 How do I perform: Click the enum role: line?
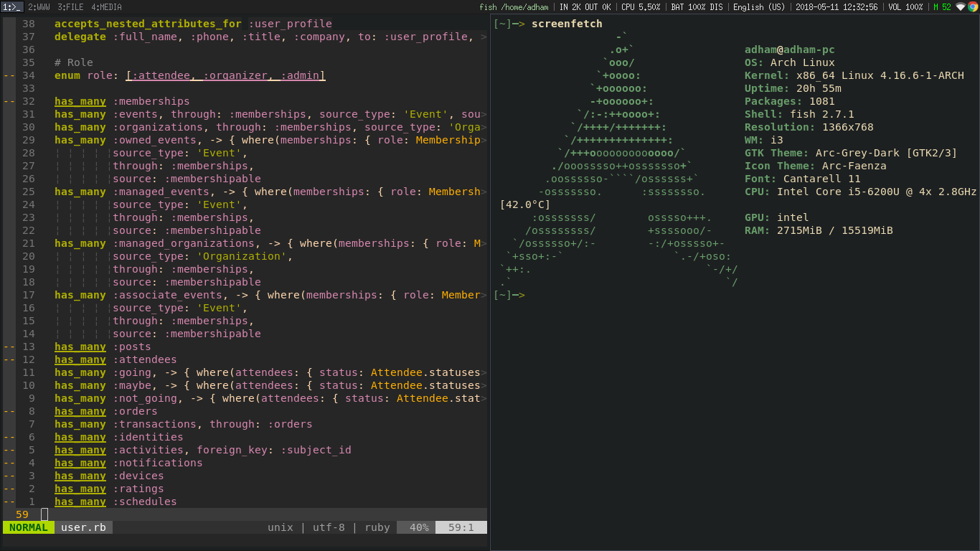190,75
